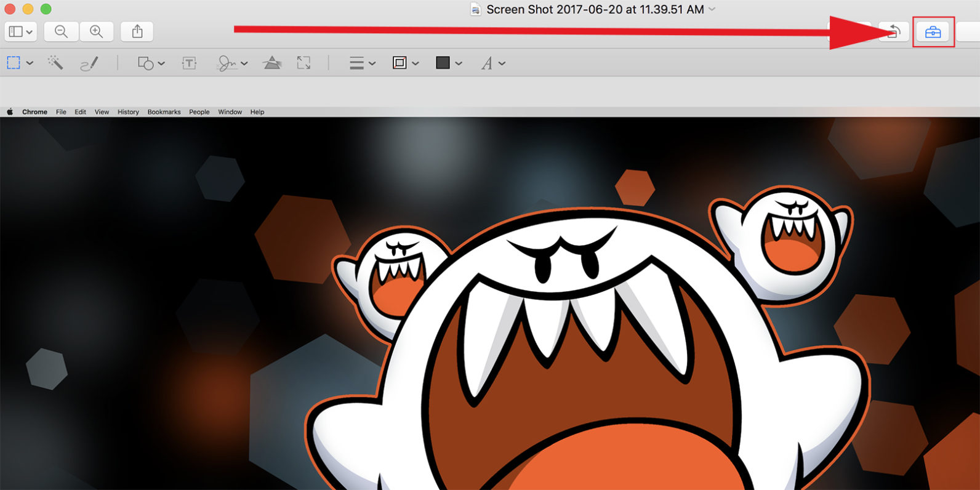Expand the Shape Style line thickness menu

(x=362, y=63)
